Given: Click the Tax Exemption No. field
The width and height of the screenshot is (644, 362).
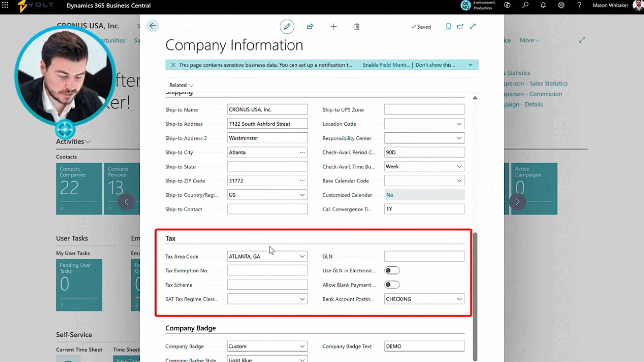Looking at the screenshot, I should (x=268, y=270).
